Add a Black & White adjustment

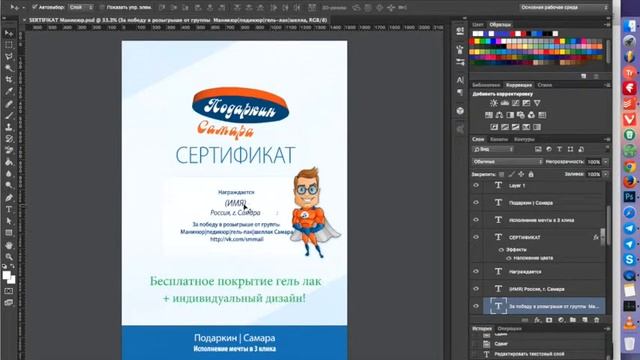[510, 115]
